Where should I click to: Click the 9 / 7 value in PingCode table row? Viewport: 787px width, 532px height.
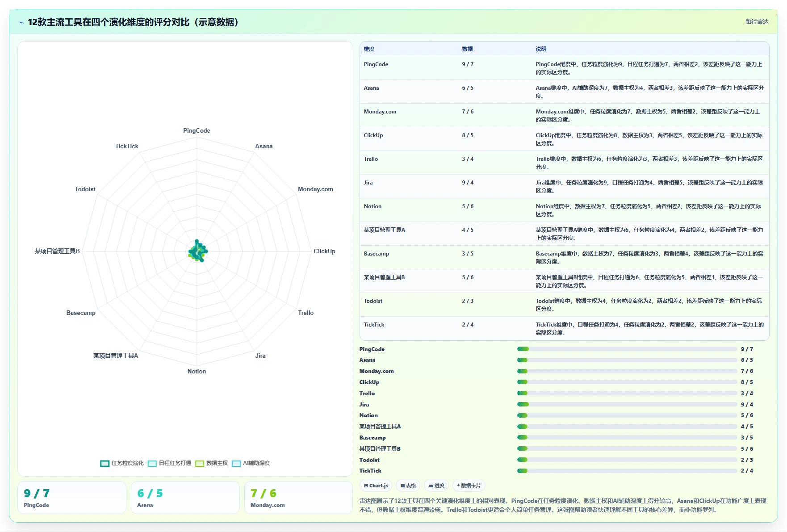[x=468, y=64]
